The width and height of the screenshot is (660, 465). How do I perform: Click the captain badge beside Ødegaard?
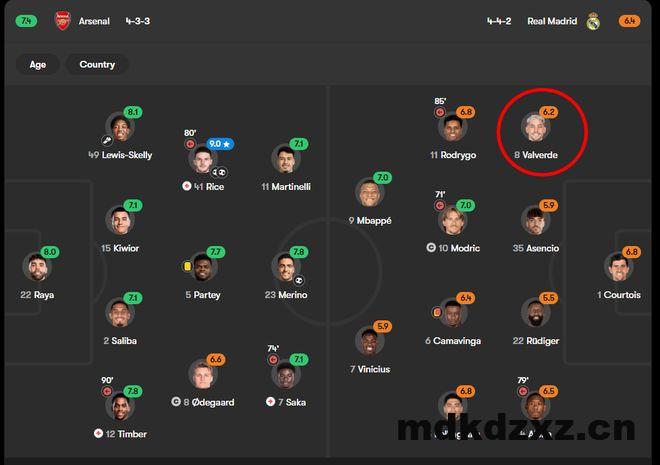point(176,401)
